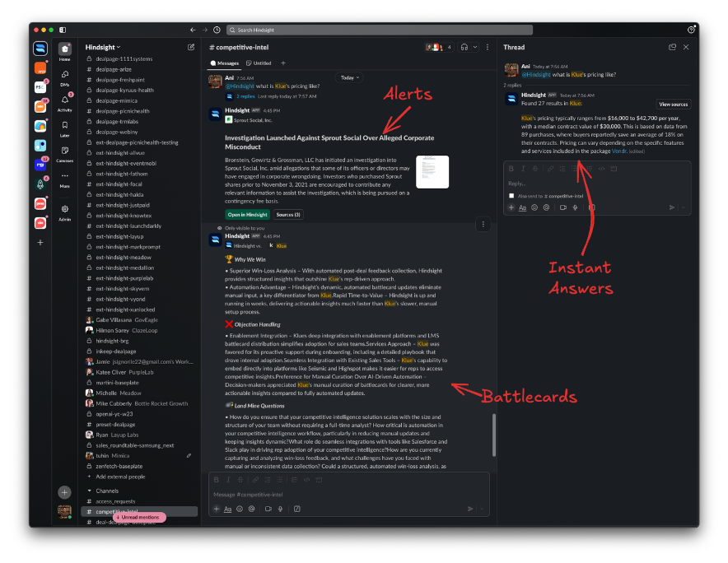The image size is (728, 563).
Task: Open the Gabe Villasana direct message
Action: (x=139, y=320)
